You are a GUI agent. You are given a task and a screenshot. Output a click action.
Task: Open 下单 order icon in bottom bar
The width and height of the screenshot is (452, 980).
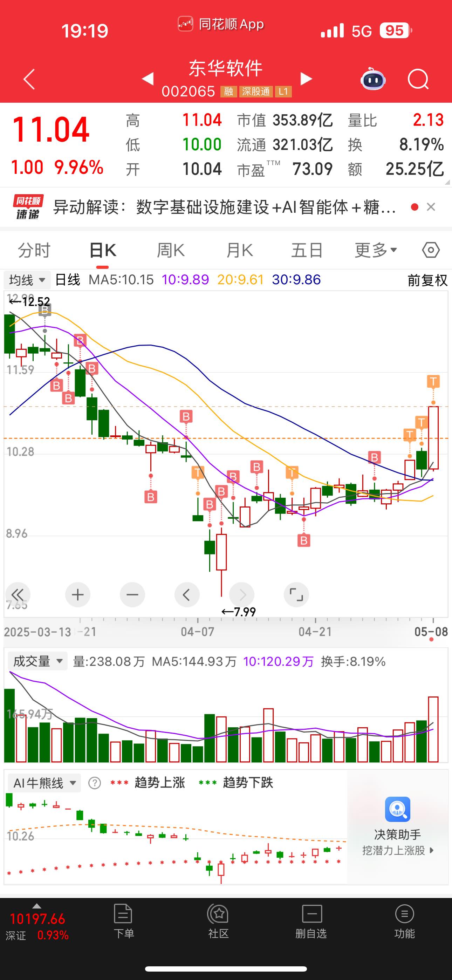point(123,921)
